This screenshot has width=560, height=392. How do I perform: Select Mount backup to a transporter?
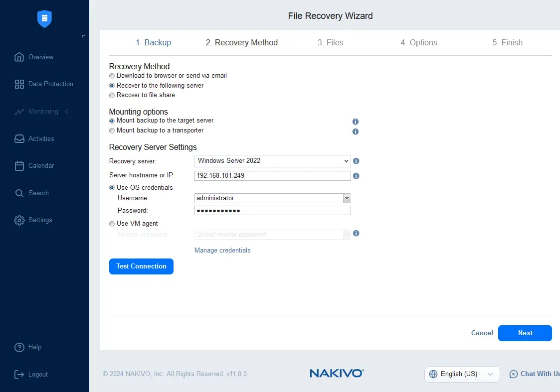click(112, 131)
